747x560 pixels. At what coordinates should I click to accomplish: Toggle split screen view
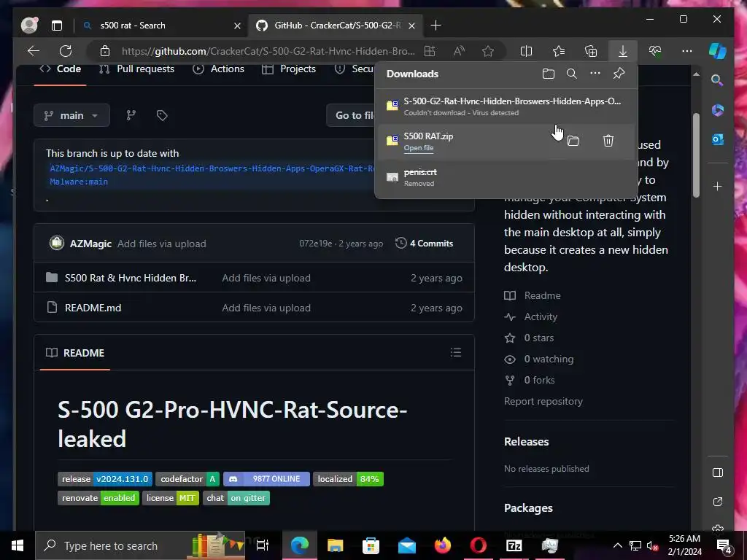[x=526, y=51]
